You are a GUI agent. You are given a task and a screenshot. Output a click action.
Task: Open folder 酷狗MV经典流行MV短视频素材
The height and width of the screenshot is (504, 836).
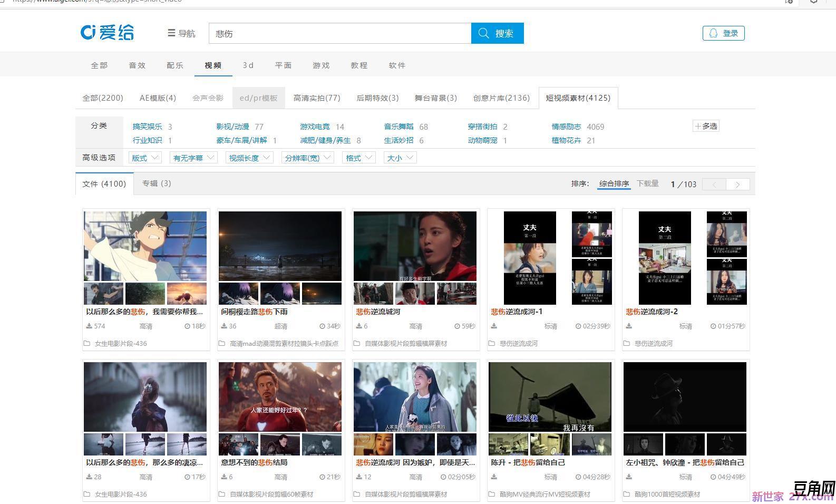pyautogui.click(x=545, y=495)
